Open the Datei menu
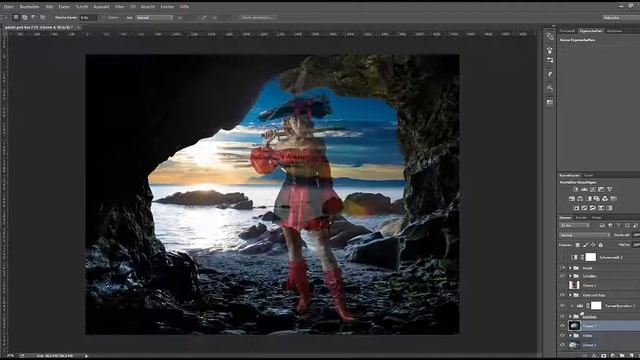The height and width of the screenshot is (360, 640). [9, 7]
